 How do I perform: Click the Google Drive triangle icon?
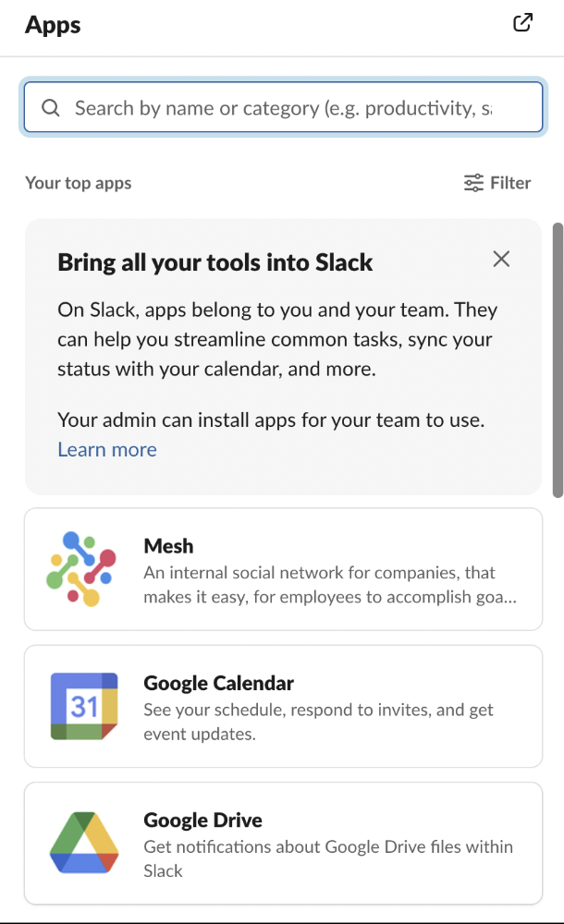tap(82, 842)
